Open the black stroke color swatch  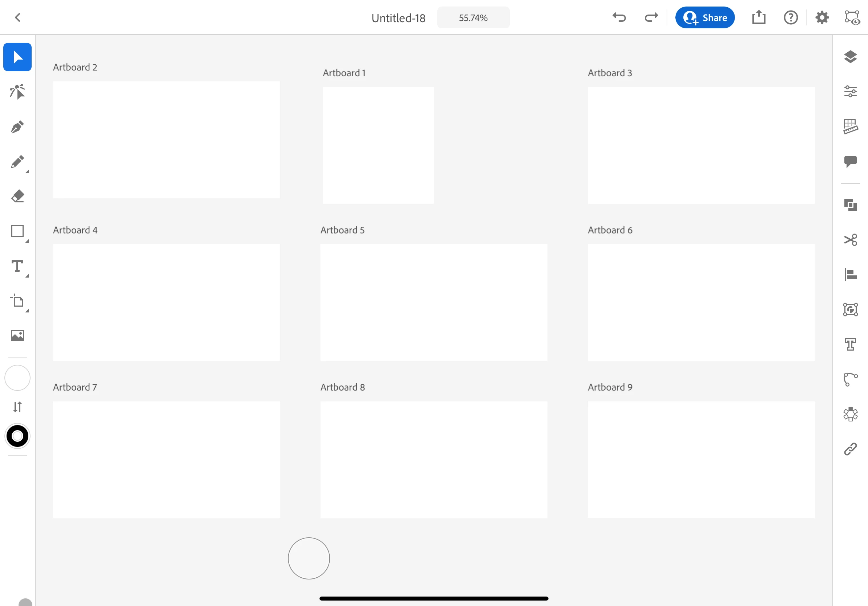click(x=17, y=436)
